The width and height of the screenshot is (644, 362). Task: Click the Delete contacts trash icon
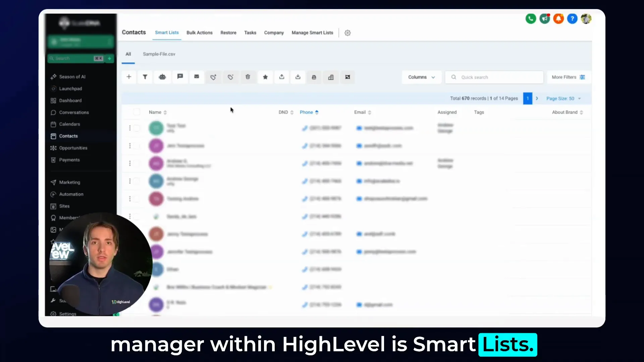click(x=248, y=77)
